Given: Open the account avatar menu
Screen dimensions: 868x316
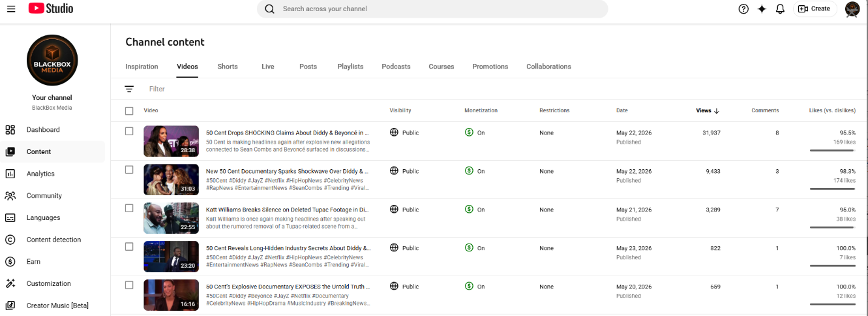Looking at the screenshot, I should (852, 8).
